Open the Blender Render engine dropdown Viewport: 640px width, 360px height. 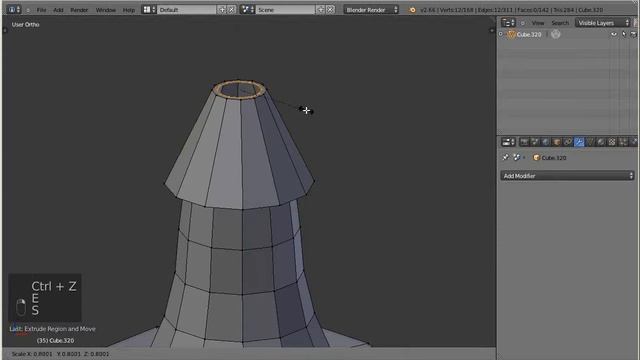point(371,9)
